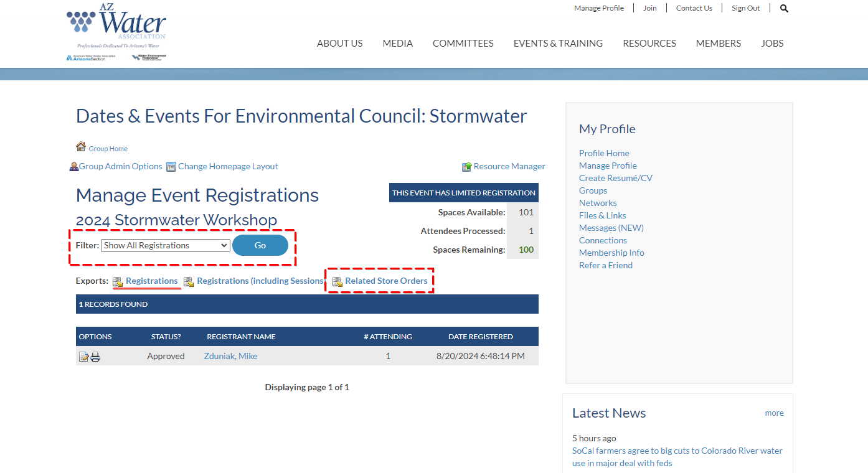Click the Resource Manager icon
The width and height of the screenshot is (868, 473).
466,167
